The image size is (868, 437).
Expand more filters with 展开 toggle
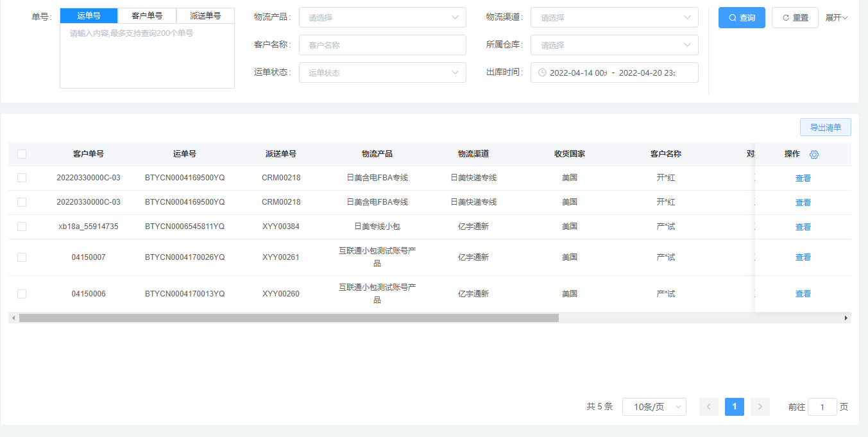click(x=837, y=18)
